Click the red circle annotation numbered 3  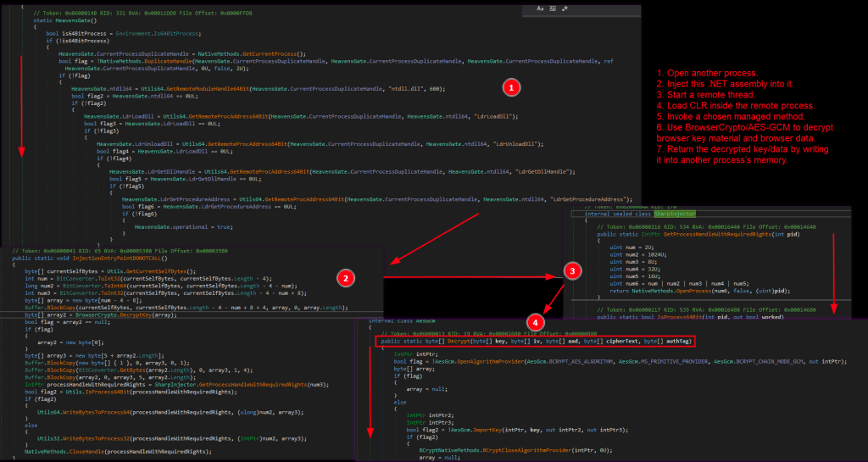tap(572, 270)
